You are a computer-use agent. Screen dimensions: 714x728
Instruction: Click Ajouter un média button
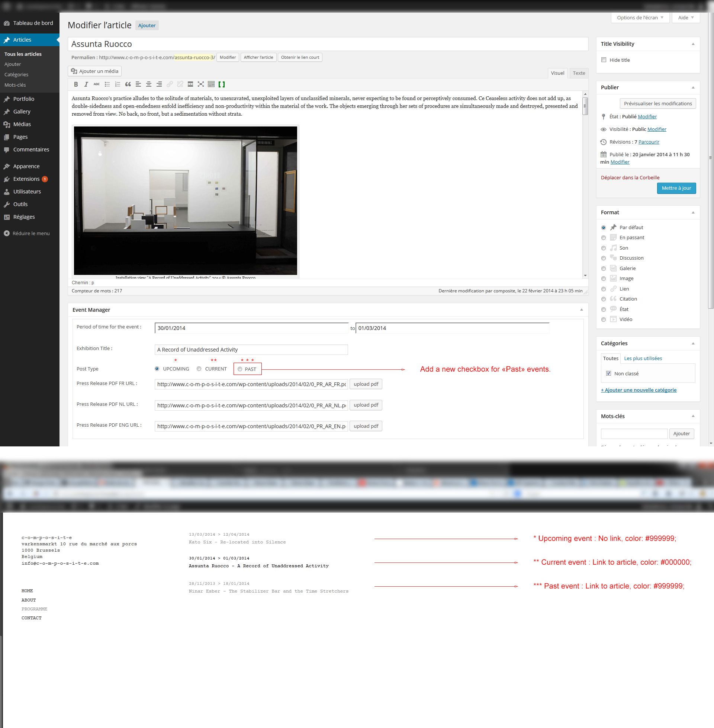pyautogui.click(x=94, y=71)
